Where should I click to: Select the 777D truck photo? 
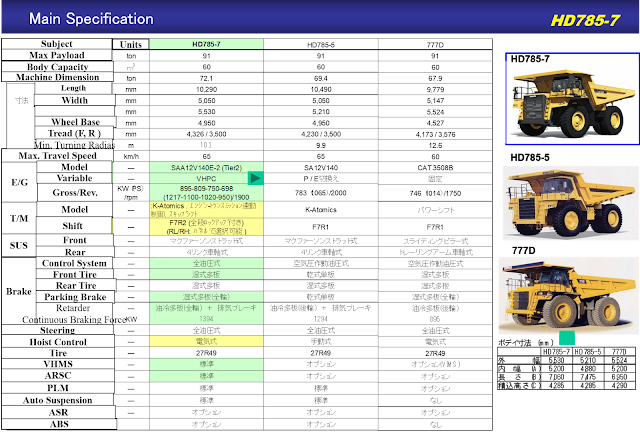tap(568, 295)
